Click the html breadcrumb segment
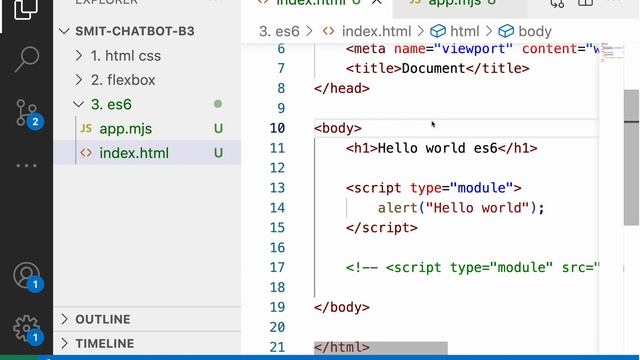Screen dimensions: 640x360 (x=464, y=31)
